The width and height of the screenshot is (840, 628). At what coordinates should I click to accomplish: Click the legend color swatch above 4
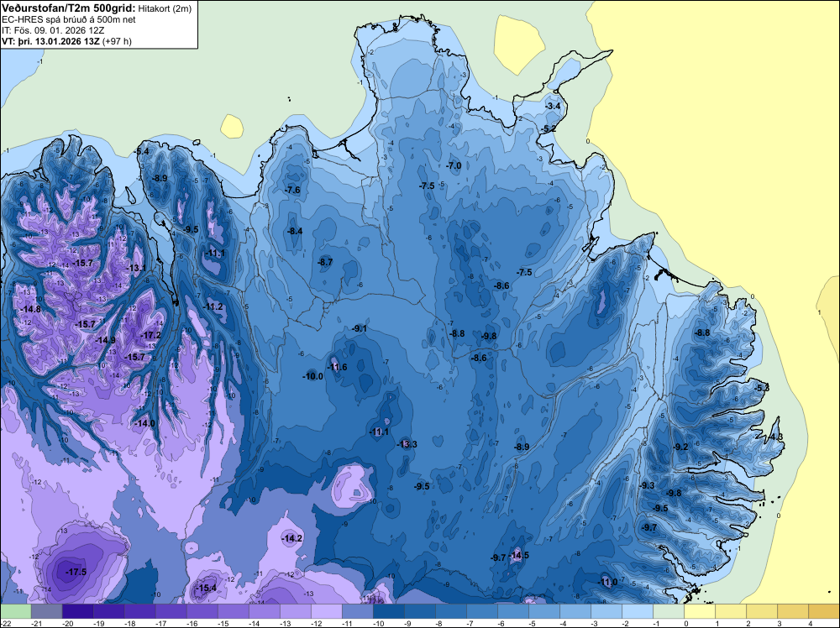tap(823, 611)
